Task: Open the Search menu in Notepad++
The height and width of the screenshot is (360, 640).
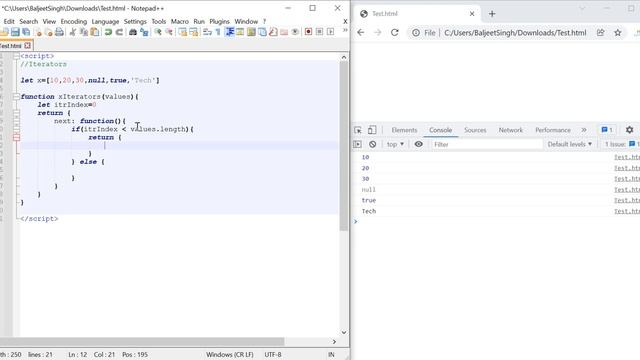Action: (29, 21)
